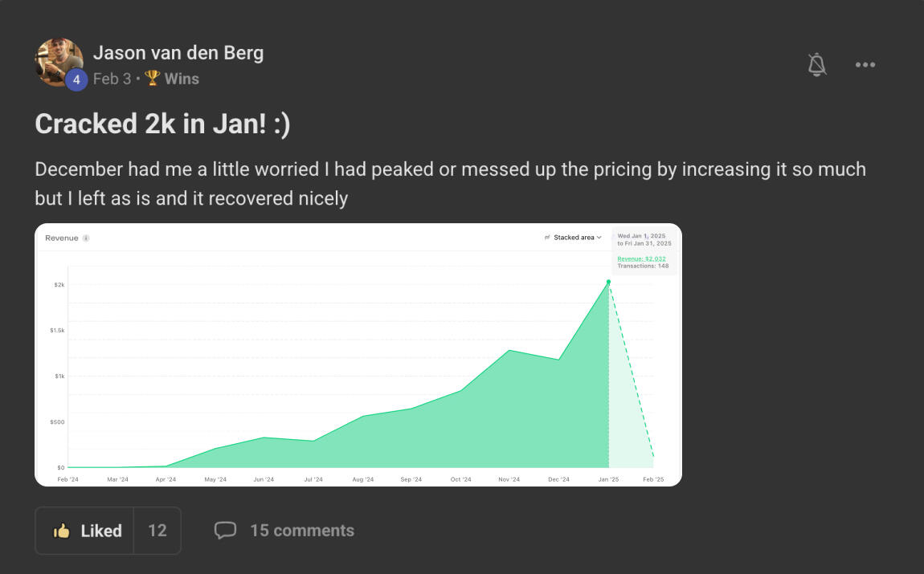Open the three-dot more options menu
This screenshot has width=924, height=574.
click(865, 65)
